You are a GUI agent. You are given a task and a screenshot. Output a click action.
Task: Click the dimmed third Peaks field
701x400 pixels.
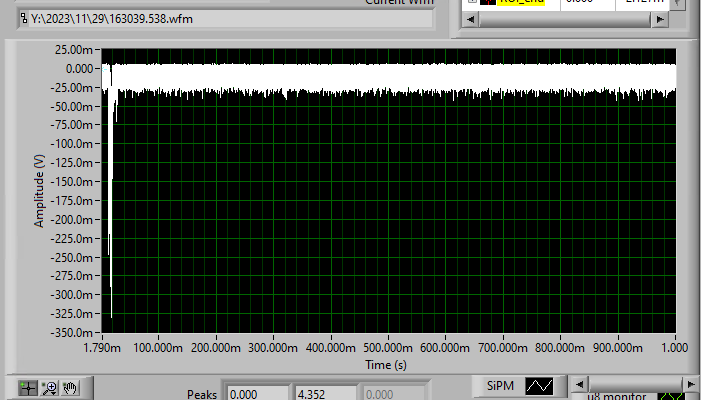pos(394,394)
